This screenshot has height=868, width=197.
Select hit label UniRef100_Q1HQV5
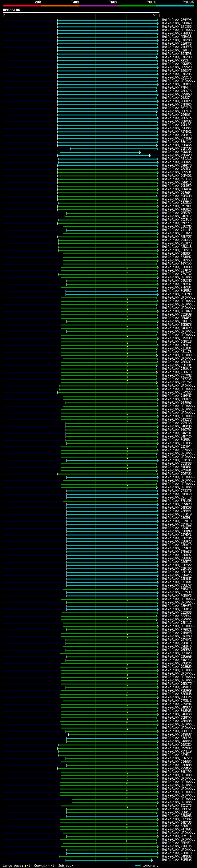(x=176, y=633)
